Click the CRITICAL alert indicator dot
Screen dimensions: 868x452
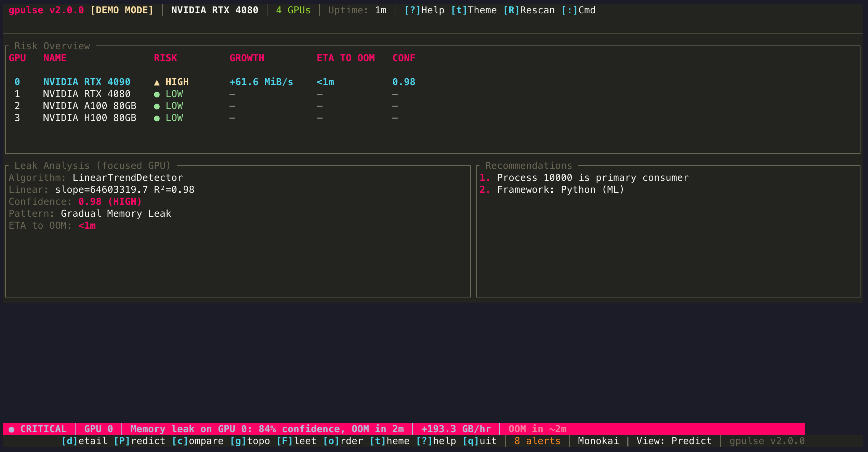point(12,429)
